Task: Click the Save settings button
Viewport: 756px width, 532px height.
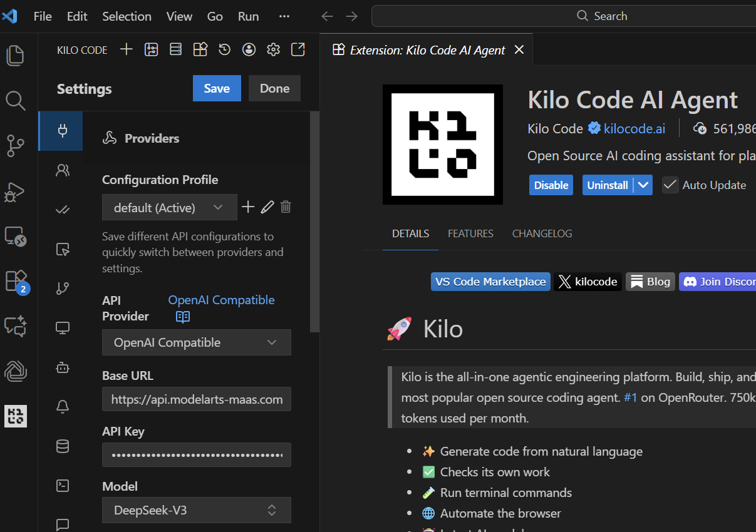Action: pos(217,89)
